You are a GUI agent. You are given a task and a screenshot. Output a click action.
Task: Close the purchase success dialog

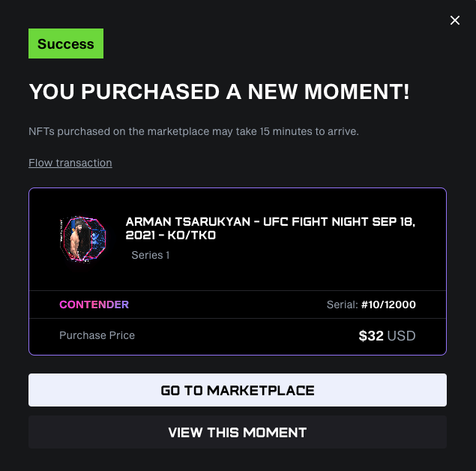pos(454,20)
